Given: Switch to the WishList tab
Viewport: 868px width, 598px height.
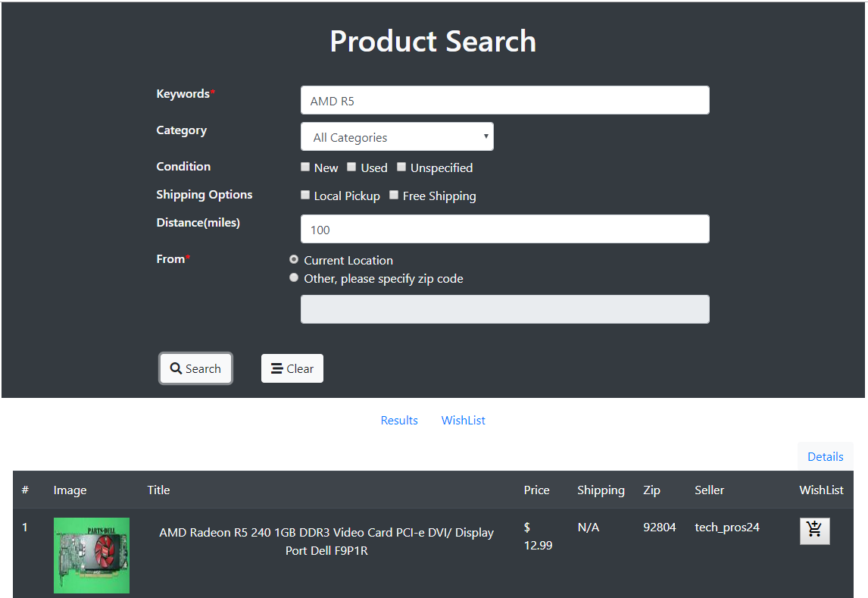Looking at the screenshot, I should coord(463,420).
